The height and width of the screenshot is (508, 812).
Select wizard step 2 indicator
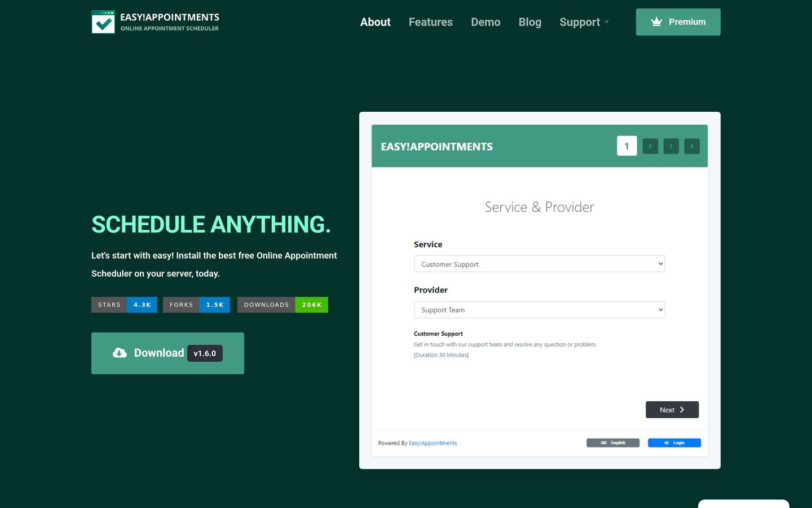(x=650, y=146)
